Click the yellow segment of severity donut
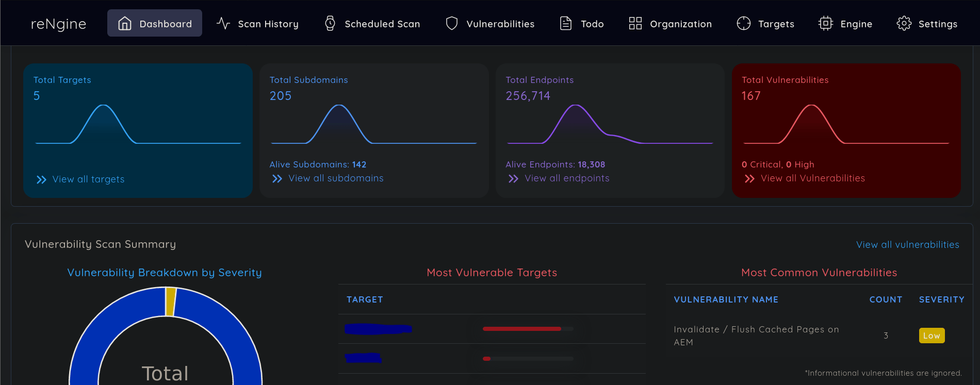 pos(170,302)
